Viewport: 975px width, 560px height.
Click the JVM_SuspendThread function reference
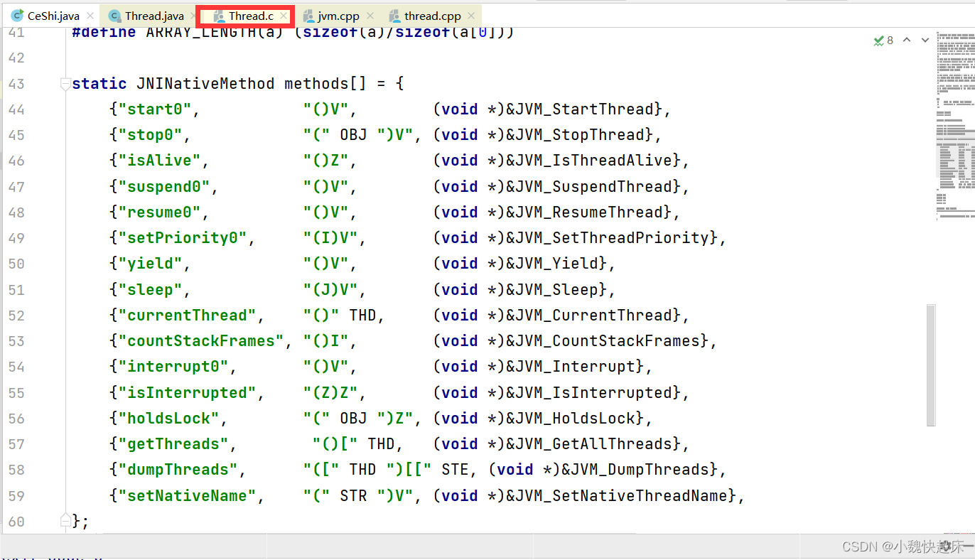(593, 187)
